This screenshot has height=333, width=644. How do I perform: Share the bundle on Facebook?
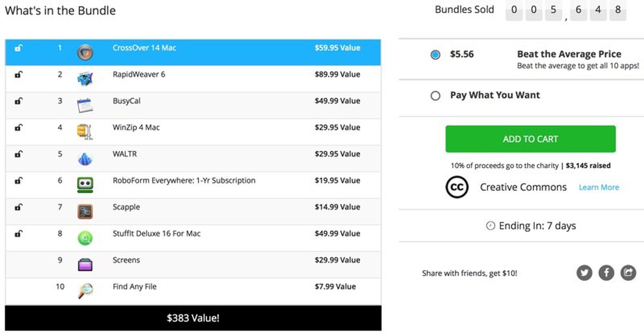click(606, 273)
